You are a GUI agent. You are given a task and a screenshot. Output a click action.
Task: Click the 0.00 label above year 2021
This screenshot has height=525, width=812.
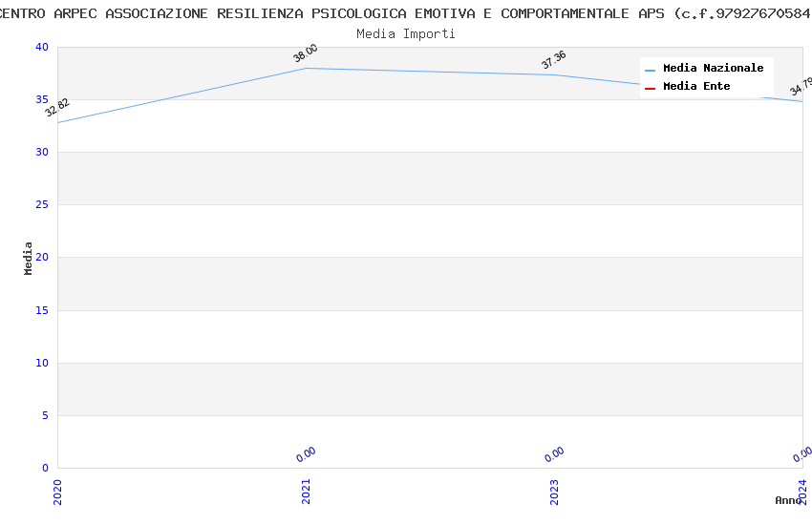point(306,454)
